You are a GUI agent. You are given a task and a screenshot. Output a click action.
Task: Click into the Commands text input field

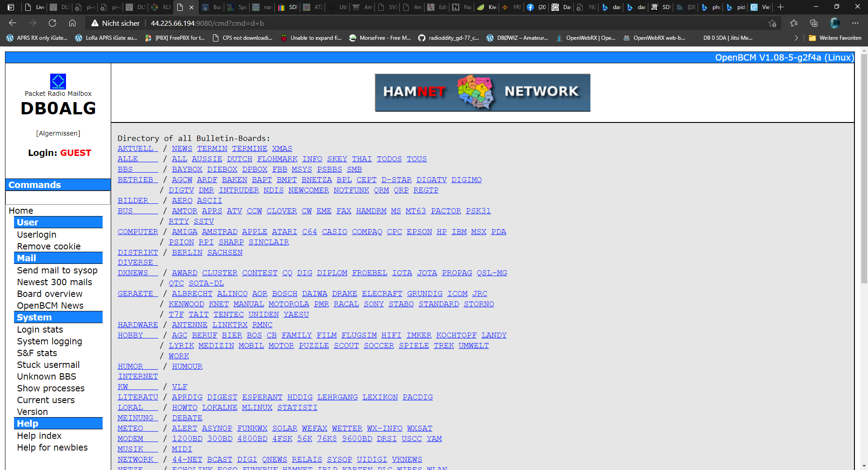(x=58, y=197)
